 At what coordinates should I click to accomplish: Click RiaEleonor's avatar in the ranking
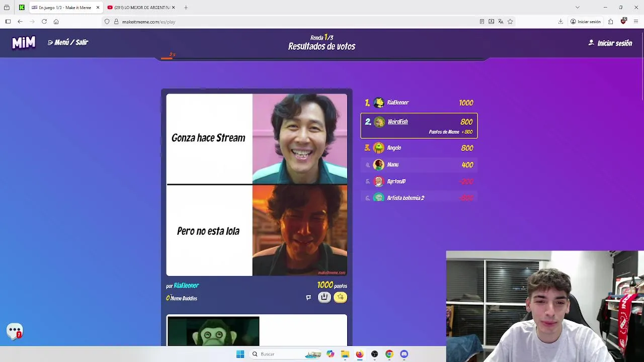[x=379, y=103]
